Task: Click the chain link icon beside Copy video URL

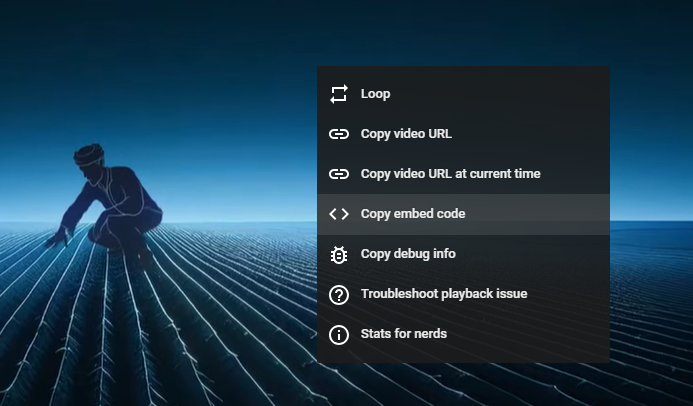Action: pos(339,134)
